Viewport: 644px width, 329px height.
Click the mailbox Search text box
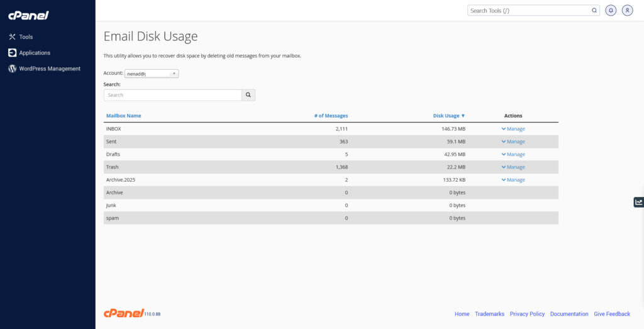coord(172,95)
